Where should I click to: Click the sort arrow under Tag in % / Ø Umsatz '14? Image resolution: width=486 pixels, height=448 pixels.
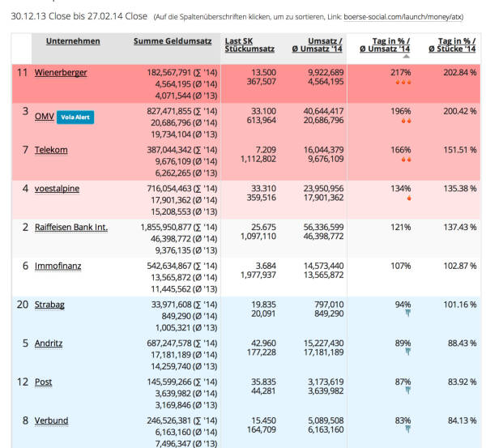coord(406,57)
